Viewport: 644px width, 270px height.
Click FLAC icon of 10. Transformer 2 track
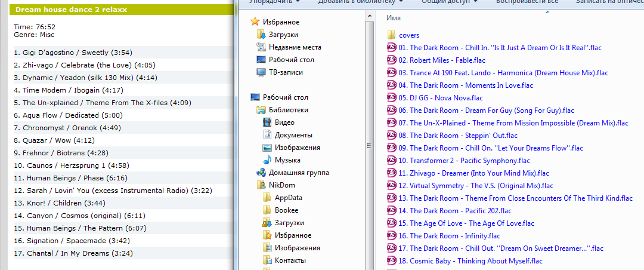(x=391, y=161)
